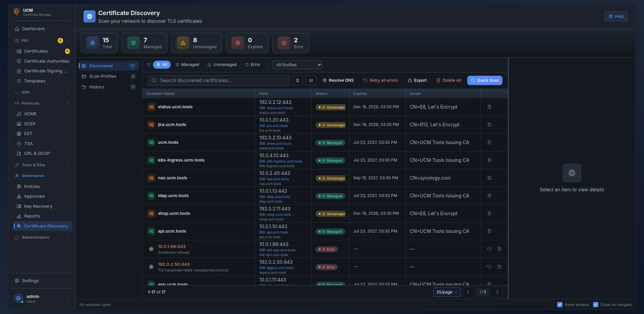Delete the jira.ucm.tools entry with trash icon
The width and height of the screenshot is (644, 314).
[489, 125]
